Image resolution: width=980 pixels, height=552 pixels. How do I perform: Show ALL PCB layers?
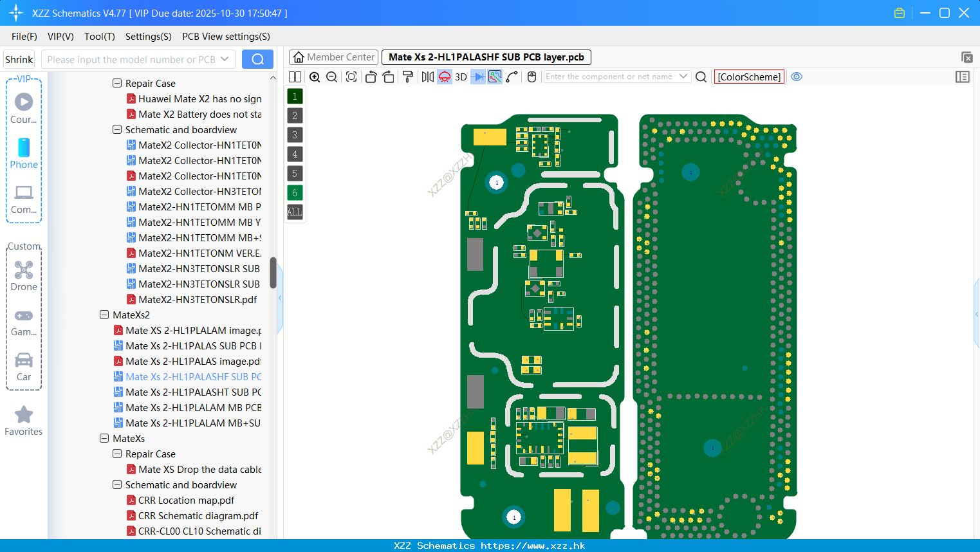point(295,212)
